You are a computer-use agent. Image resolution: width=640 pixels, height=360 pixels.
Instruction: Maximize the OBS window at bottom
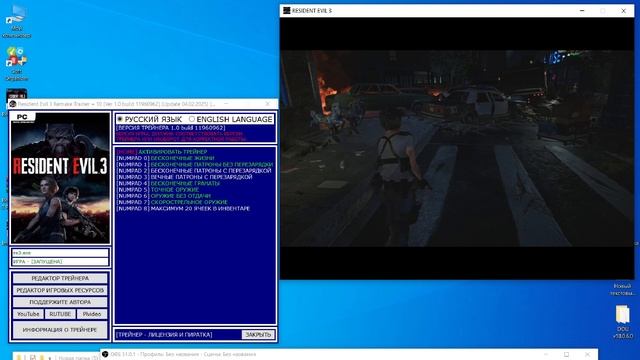coord(566,354)
